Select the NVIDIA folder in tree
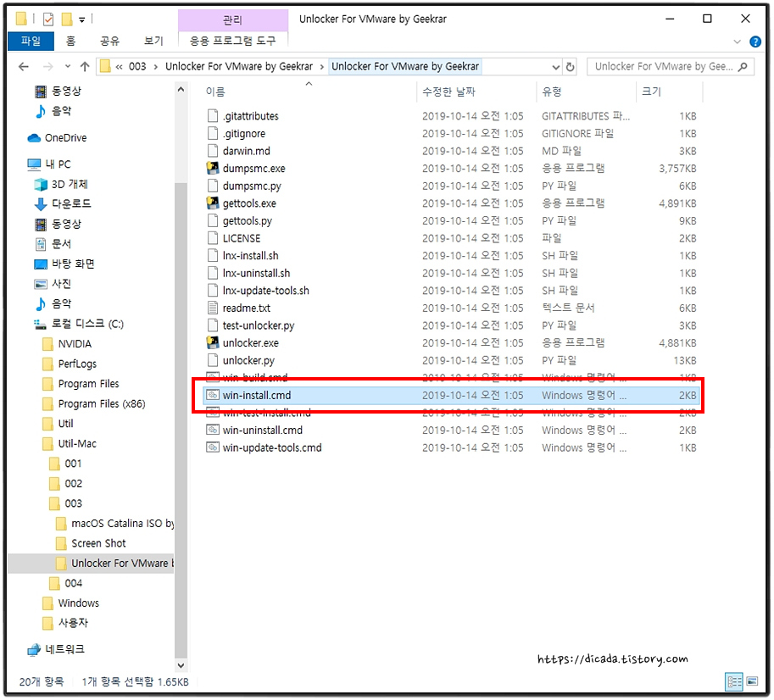 [75, 344]
